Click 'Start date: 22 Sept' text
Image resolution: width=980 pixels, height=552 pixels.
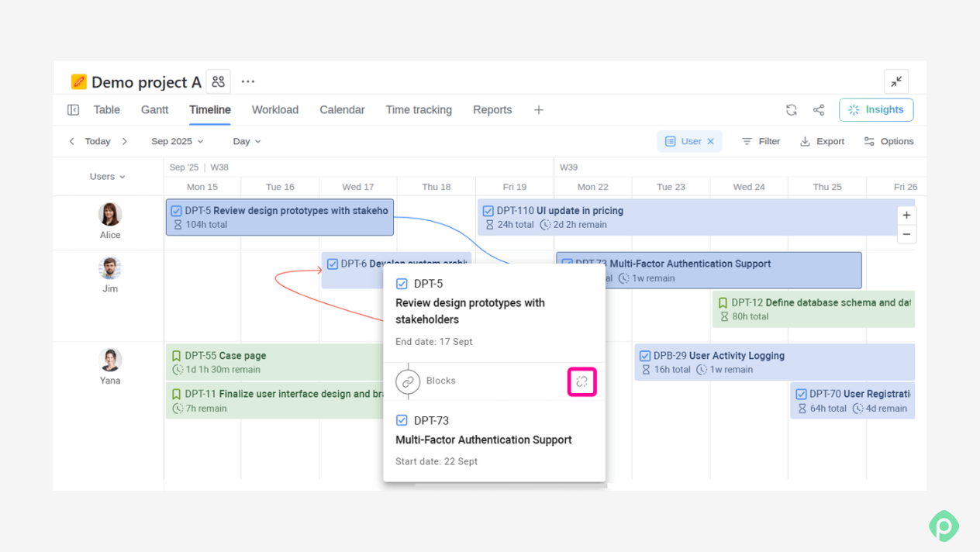[437, 461]
